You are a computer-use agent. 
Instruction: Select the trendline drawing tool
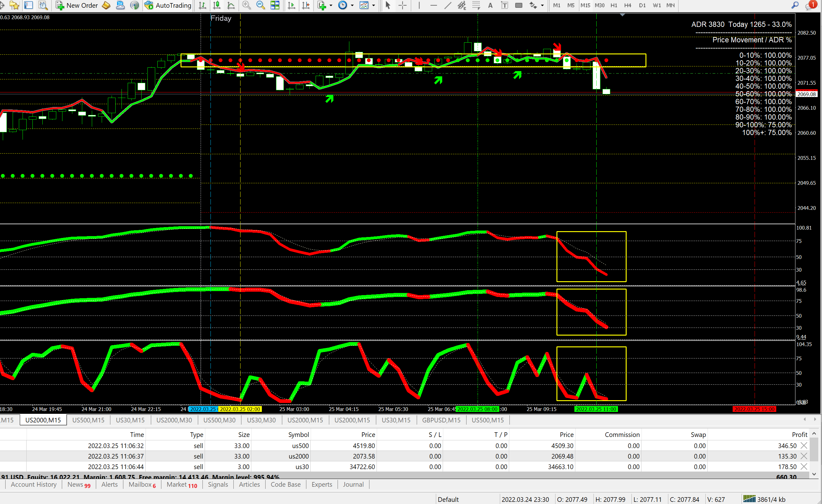pyautogui.click(x=448, y=5)
